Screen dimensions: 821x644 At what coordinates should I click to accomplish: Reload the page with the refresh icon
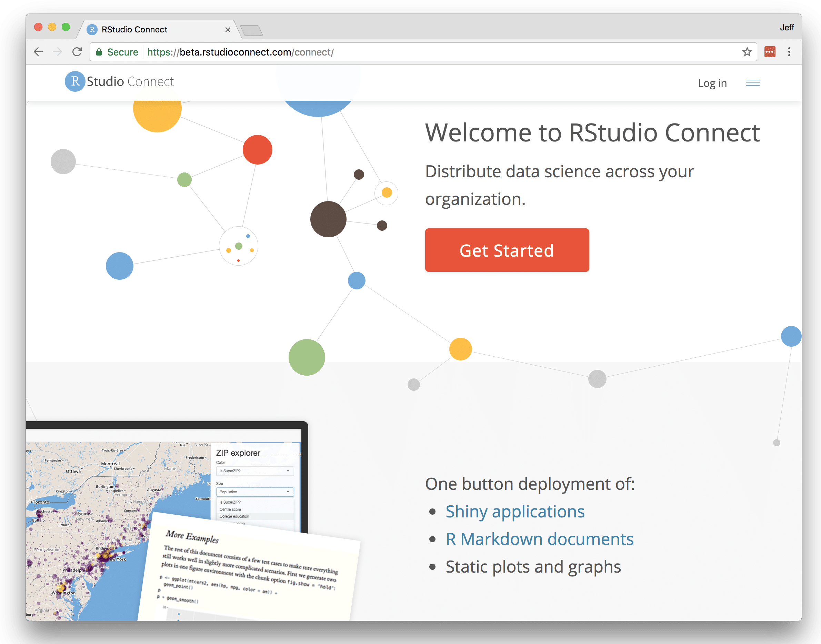pos(77,52)
